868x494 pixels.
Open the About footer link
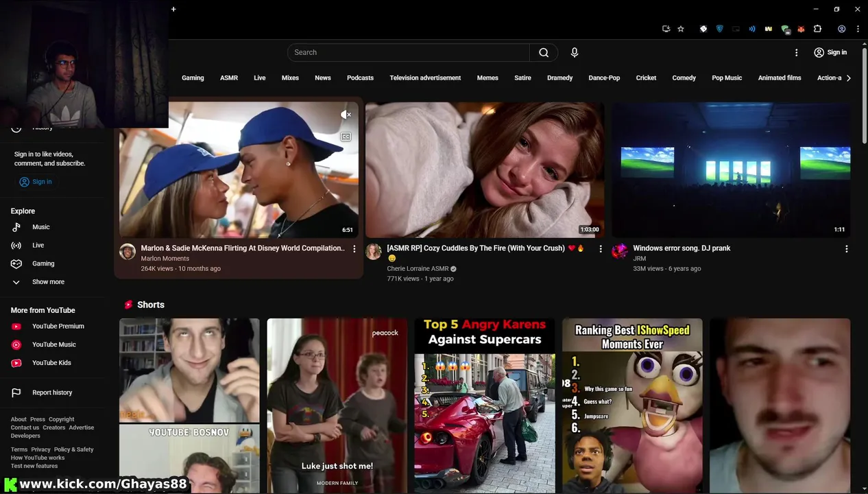coord(19,419)
